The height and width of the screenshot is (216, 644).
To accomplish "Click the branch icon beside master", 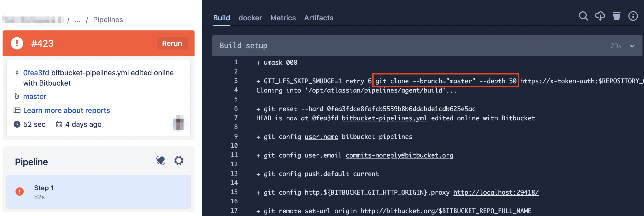I will [x=17, y=96].
